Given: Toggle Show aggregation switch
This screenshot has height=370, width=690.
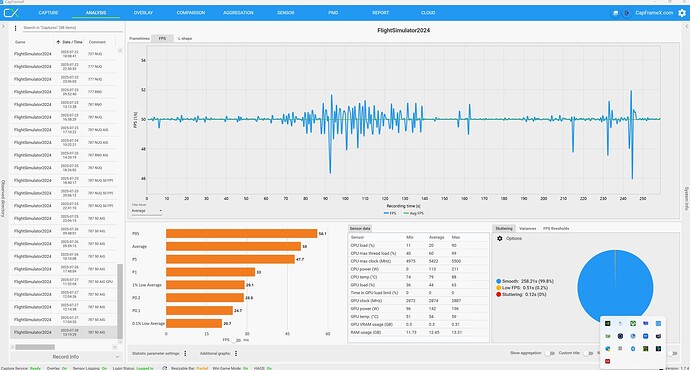Looking at the screenshot, I should (549, 353).
